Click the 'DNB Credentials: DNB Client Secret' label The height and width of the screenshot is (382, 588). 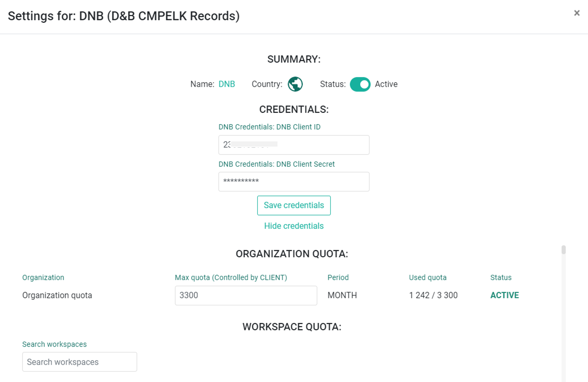pos(276,164)
